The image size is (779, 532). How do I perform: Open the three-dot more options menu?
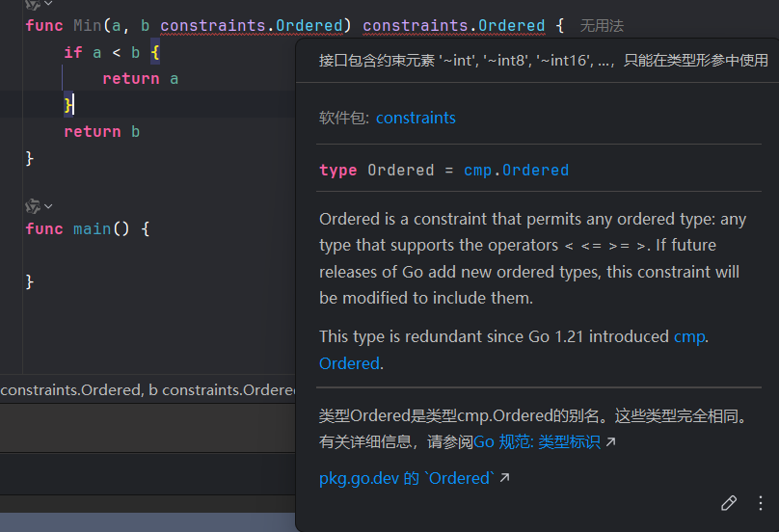tap(760, 503)
